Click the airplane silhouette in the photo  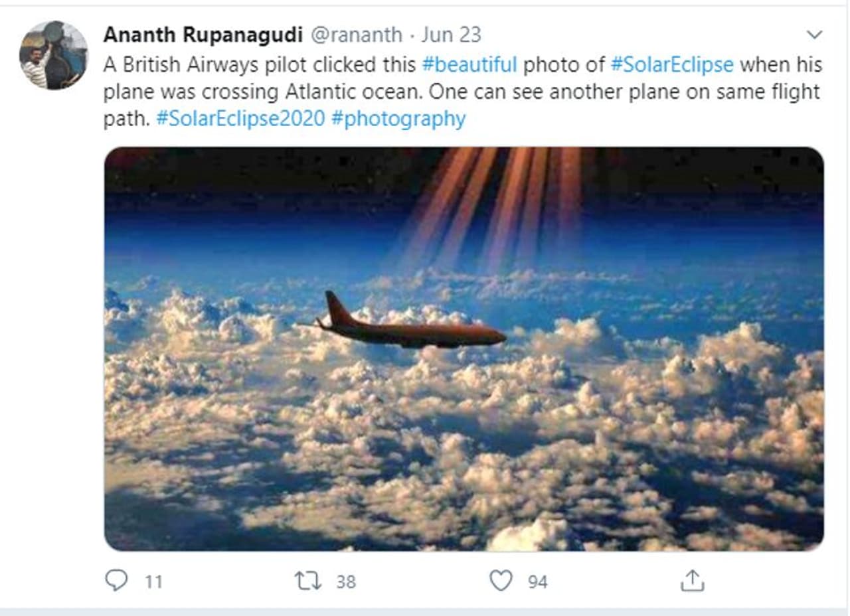click(x=412, y=329)
